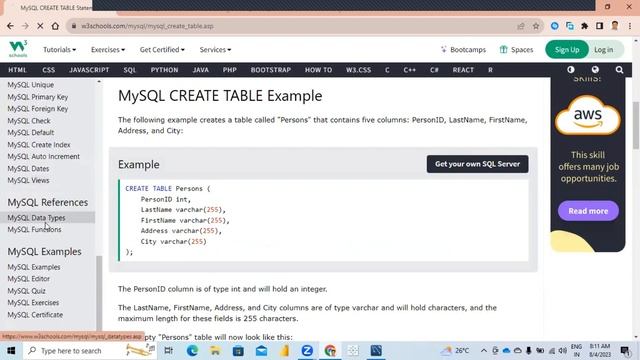Open Task View on the taskbar

[x=168, y=351]
